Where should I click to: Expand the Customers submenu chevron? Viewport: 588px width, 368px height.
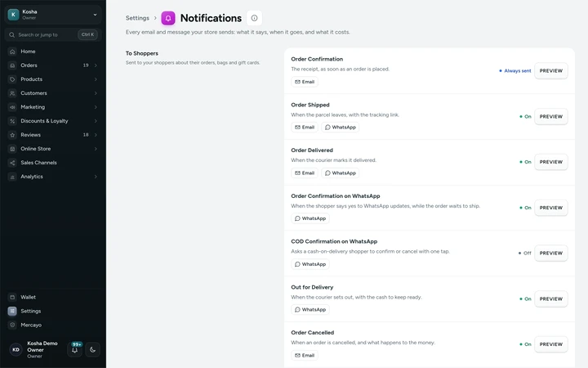[96, 93]
